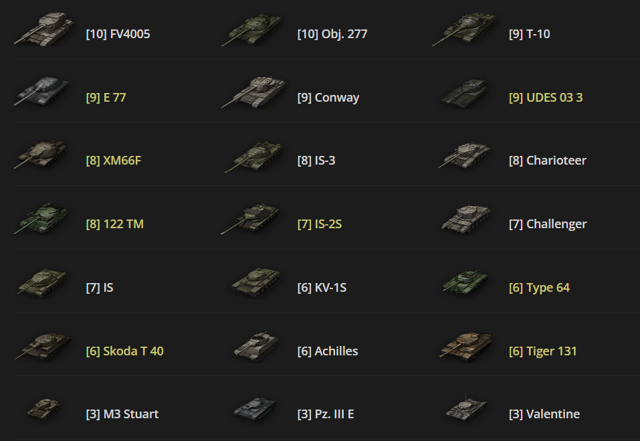Click the Tiger 131 tank icon

[465, 345]
